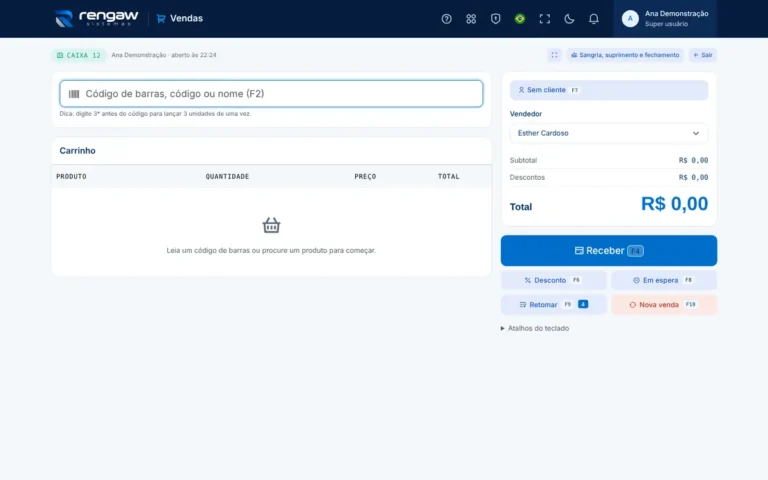The width and height of the screenshot is (768, 480).
Task: Click the Total label in the summary panel
Action: click(521, 207)
